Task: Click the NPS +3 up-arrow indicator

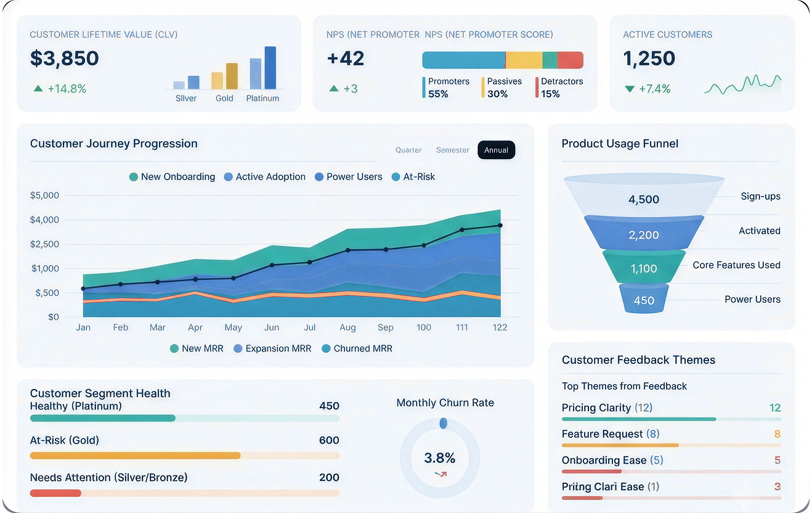Action: tap(334, 89)
